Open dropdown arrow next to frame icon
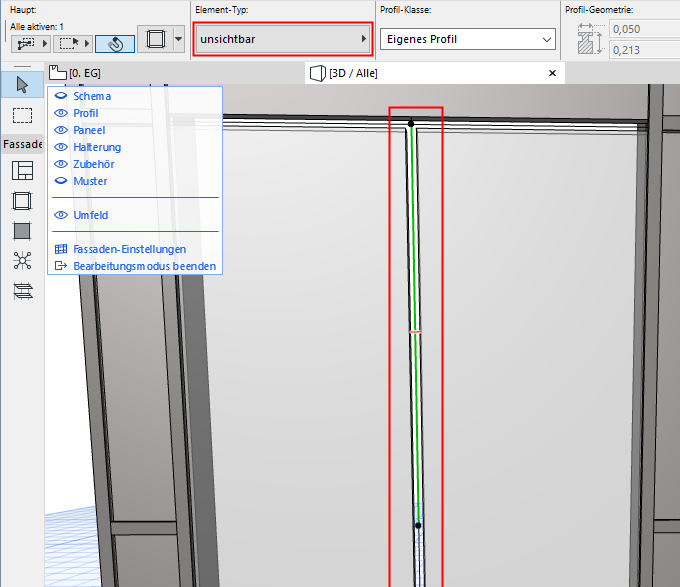 point(179,39)
